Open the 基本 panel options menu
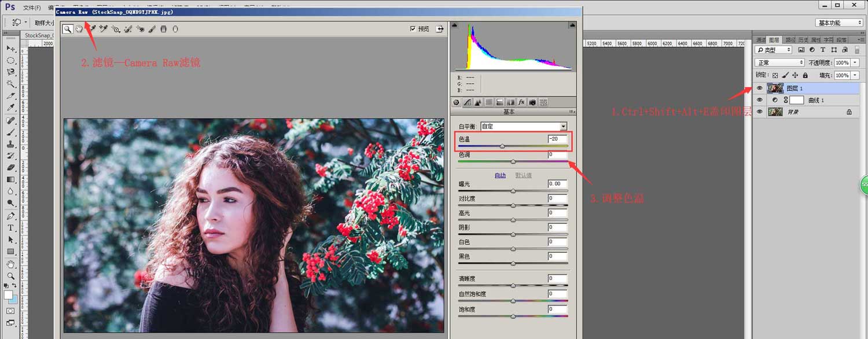Screen dimensions: 868x339 (x=573, y=112)
